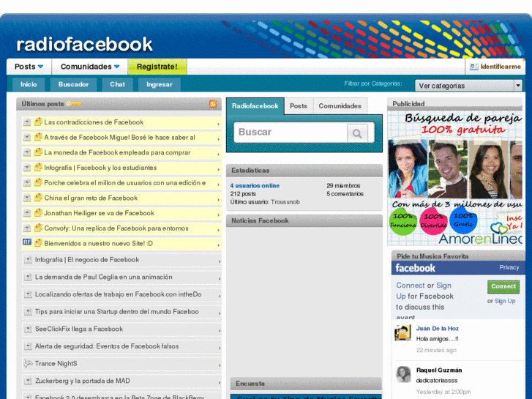Click the magnifier search button
The height and width of the screenshot is (399, 532).
[357, 133]
